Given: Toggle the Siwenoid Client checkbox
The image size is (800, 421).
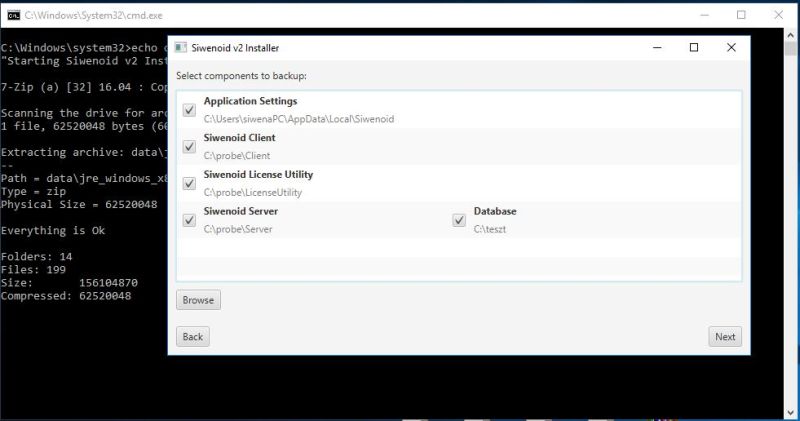Looking at the screenshot, I should pyautogui.click(x=189, y=146).
